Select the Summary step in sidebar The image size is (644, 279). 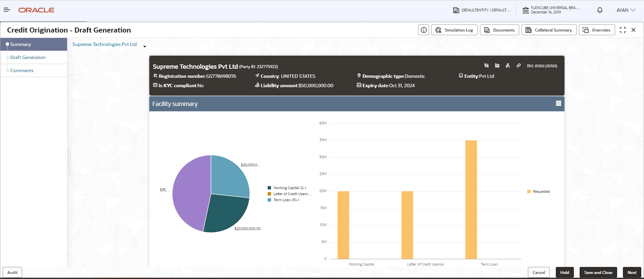(x=34, y=44)
